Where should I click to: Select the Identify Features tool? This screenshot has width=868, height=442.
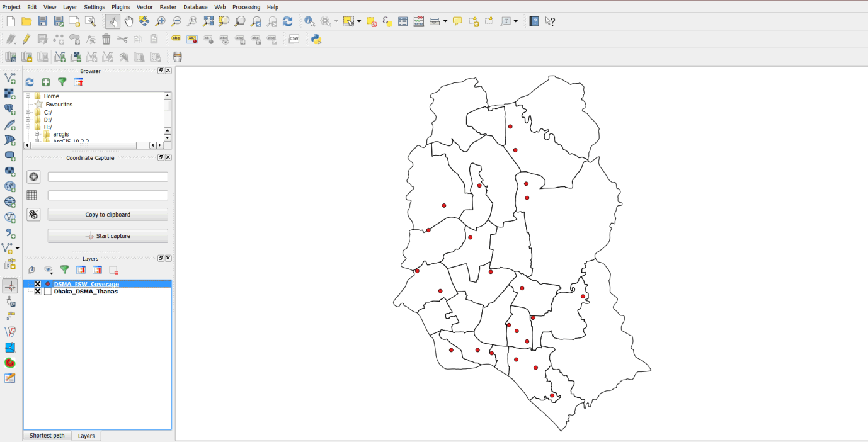pos(309,21)
